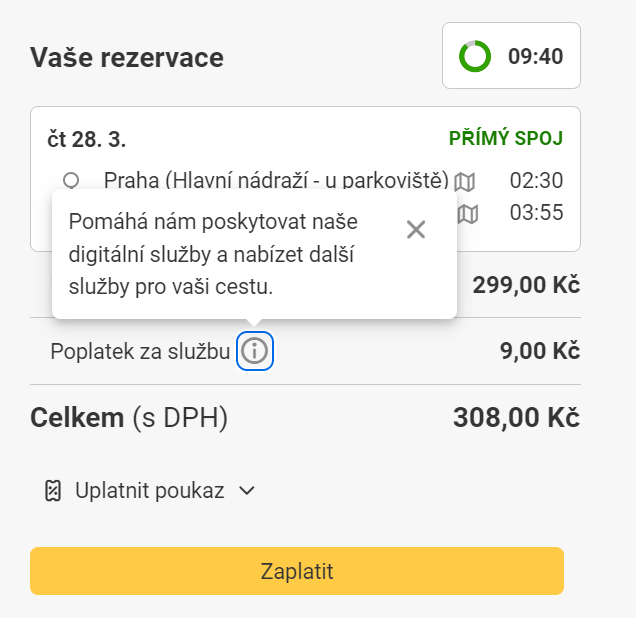Click the green countdown ring icon
Viewport: 636px width, 618px height.
pos(475,56)
